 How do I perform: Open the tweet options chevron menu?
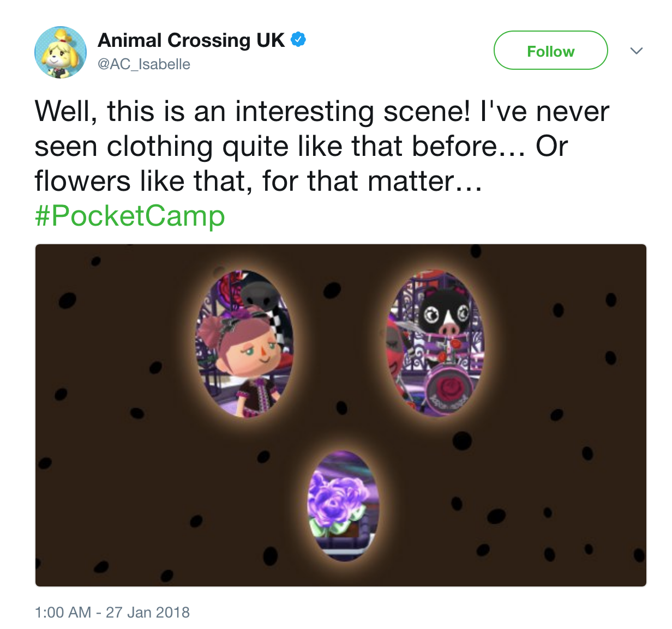[636, 51]
